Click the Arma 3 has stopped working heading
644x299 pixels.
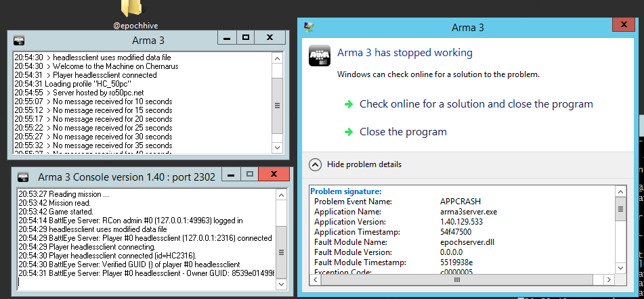point(404,53)
